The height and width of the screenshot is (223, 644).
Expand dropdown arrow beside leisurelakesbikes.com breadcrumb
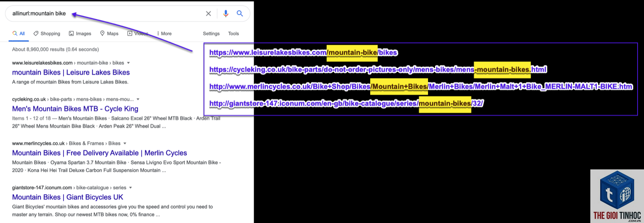click(128, 63)
